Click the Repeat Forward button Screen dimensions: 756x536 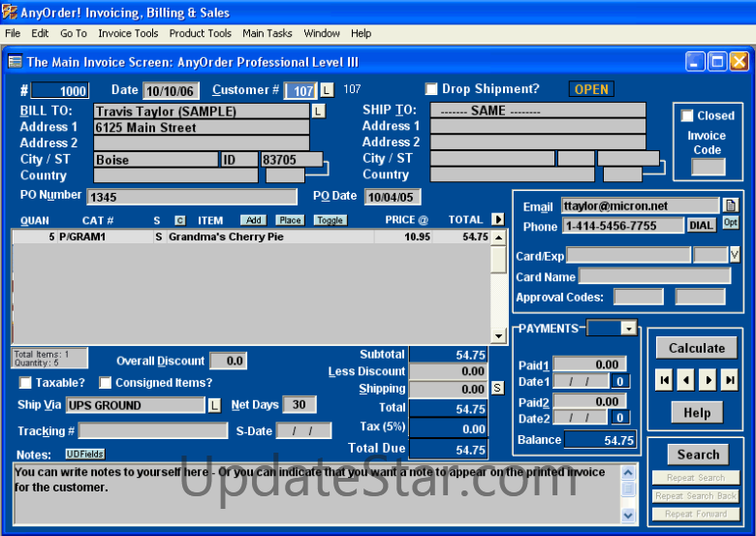tap(696, 514)
